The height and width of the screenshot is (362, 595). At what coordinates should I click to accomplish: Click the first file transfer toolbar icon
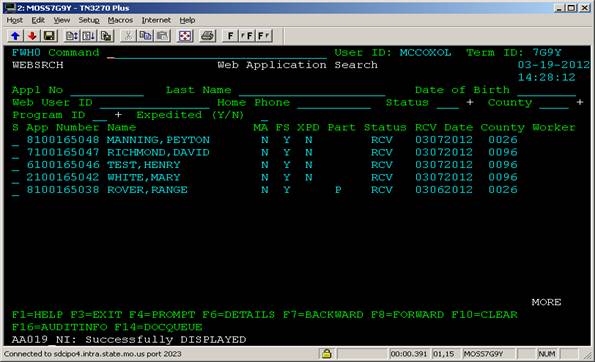click(x=72, y=36)
